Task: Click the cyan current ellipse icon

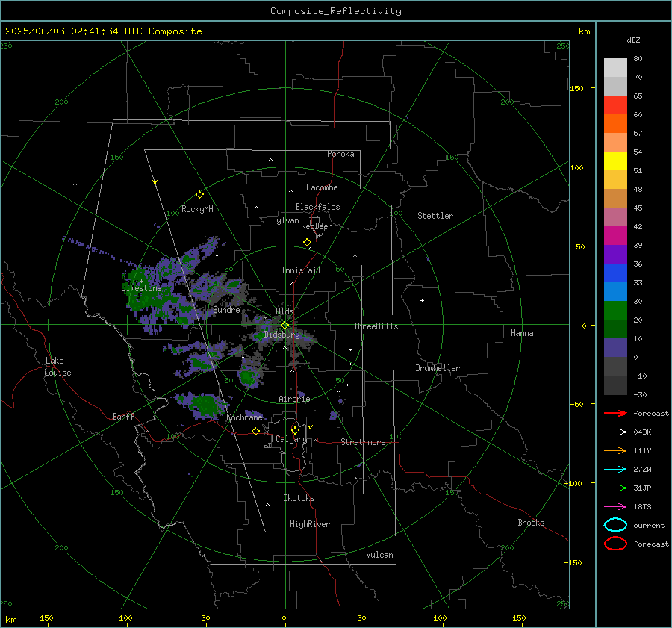Action: (x=615, y=525)
